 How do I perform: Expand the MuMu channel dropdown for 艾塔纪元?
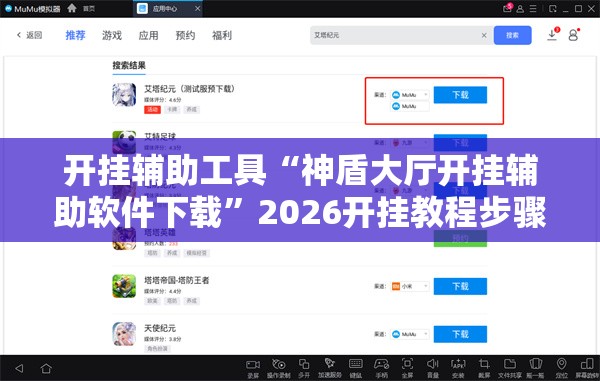(x=410, y=95)
